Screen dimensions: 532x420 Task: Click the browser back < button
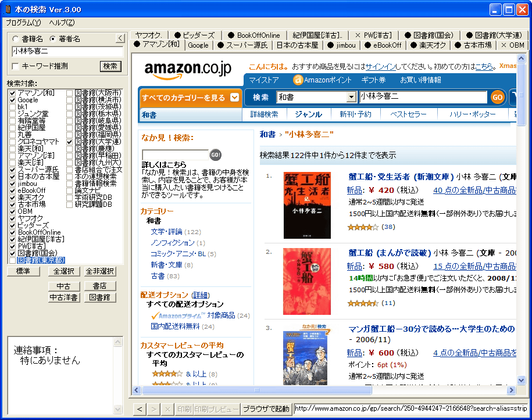(140, 409)
